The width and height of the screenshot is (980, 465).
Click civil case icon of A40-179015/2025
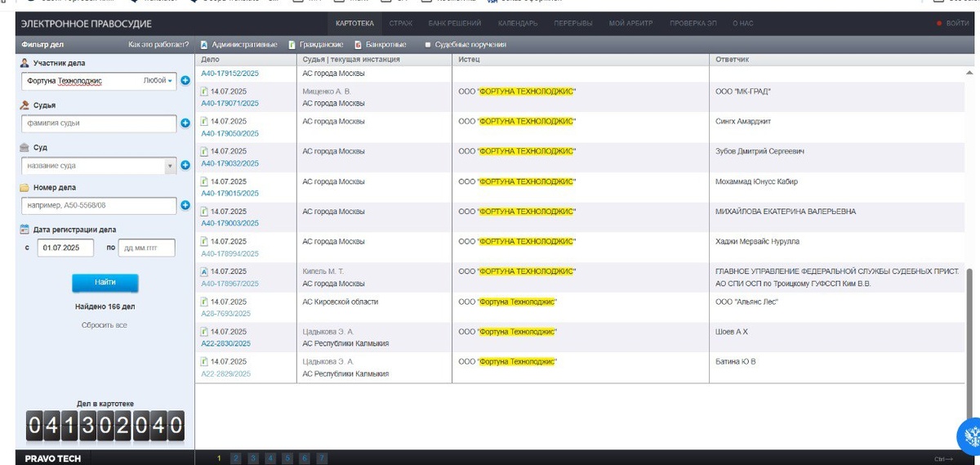[x=205, y=181]
